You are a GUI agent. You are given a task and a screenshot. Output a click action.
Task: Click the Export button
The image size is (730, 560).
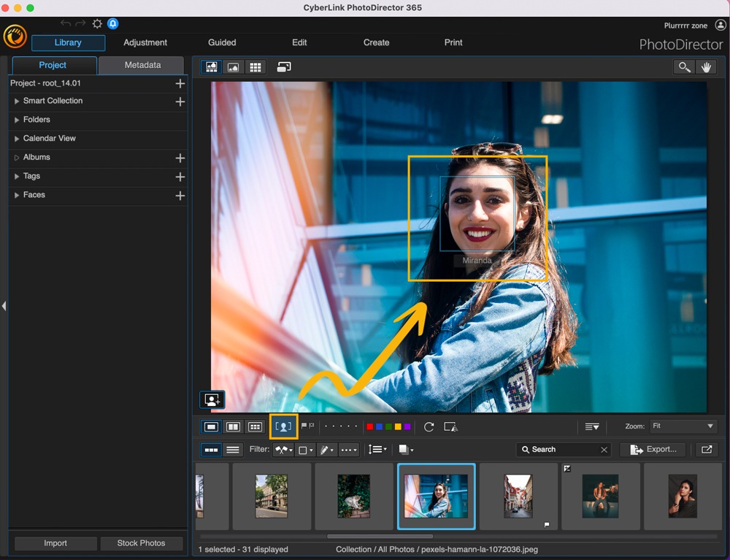(653, 449)
